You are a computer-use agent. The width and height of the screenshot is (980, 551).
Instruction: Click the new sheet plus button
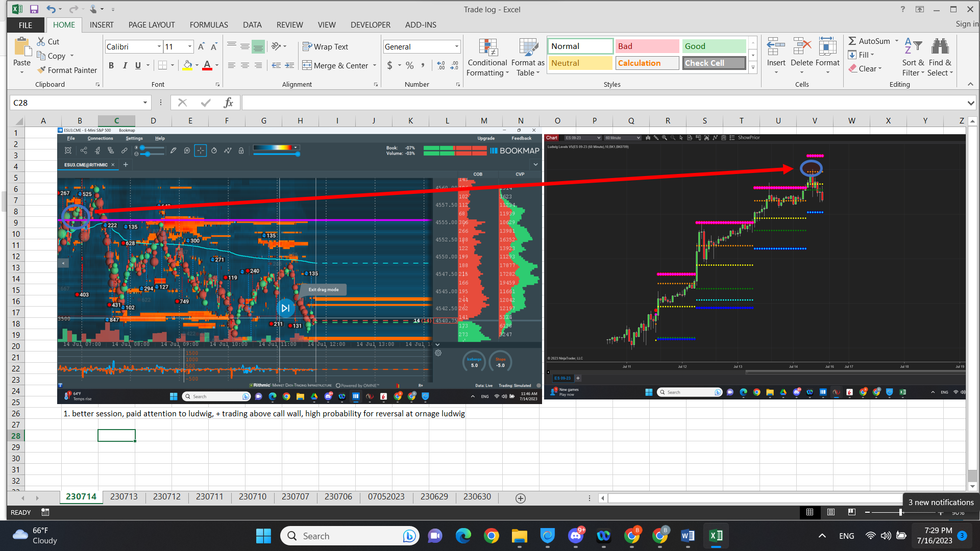[520, 498]
